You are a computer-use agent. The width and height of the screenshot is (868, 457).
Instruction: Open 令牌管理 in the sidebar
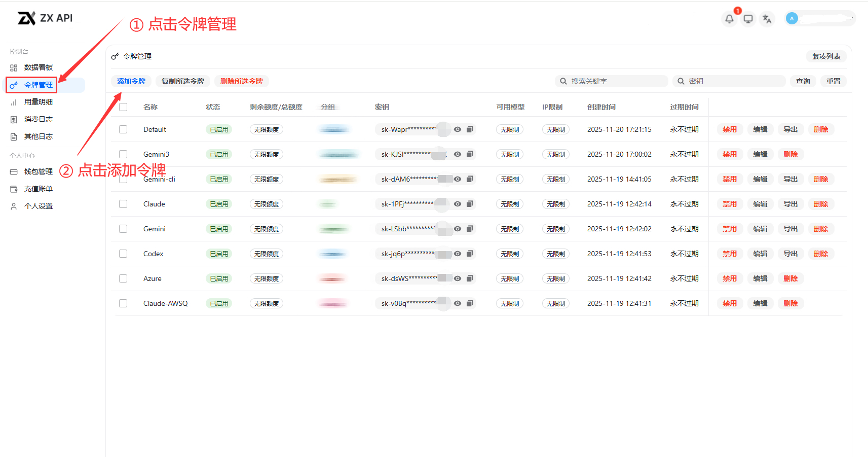pyautogui.click(x=38, y=85)
